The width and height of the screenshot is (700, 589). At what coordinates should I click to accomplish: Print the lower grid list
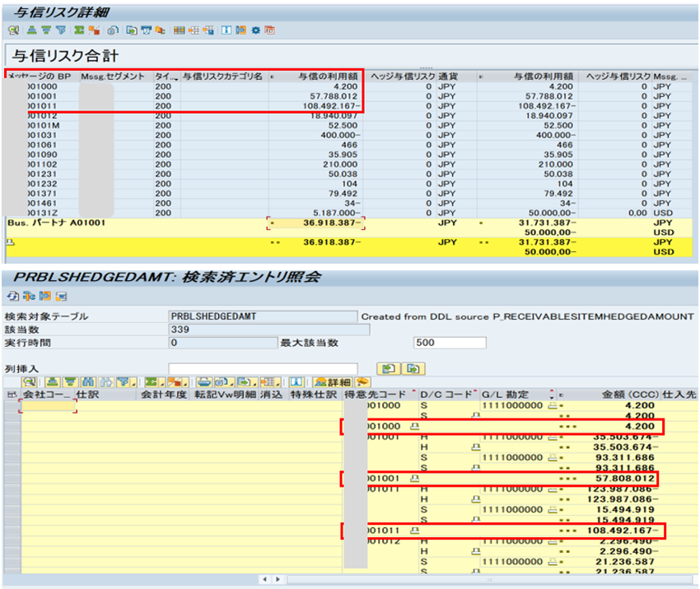click(x=204, y=382)
